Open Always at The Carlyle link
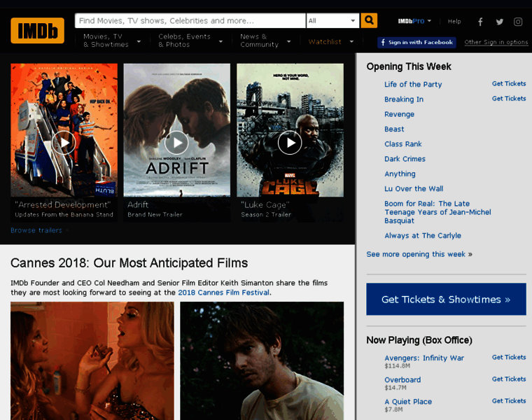The width and height of the screenshot is (532, 420). [x=423, y=235]
